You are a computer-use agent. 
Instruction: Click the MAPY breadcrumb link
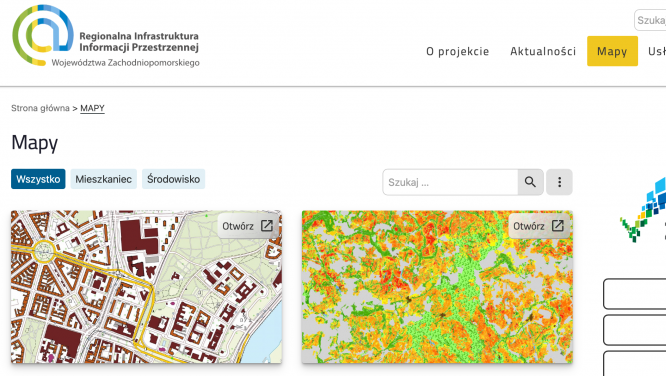coord(92,108)
